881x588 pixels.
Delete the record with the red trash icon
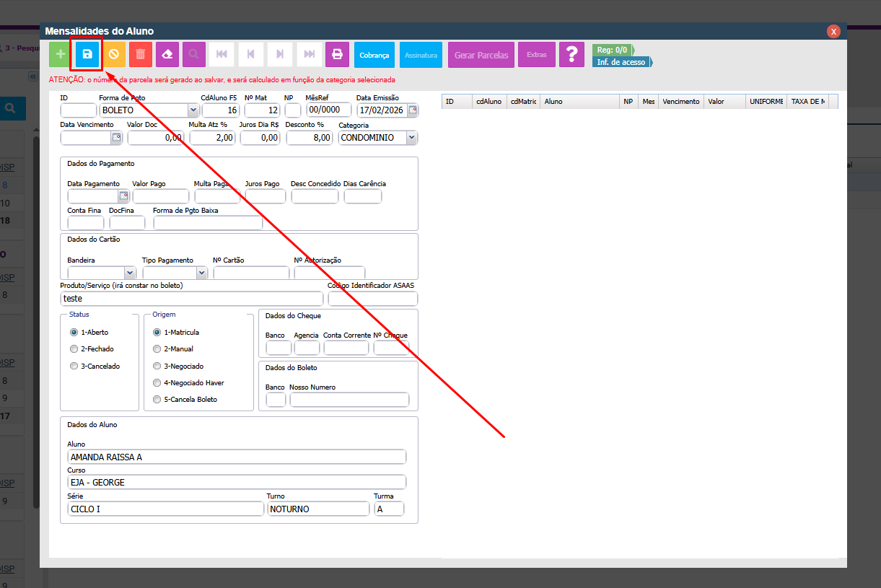141,55
